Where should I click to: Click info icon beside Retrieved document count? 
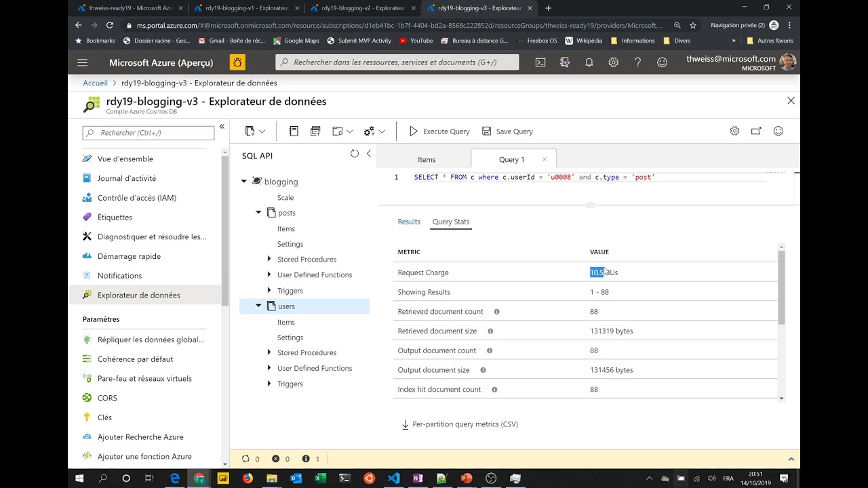click(x=497, y=312)
